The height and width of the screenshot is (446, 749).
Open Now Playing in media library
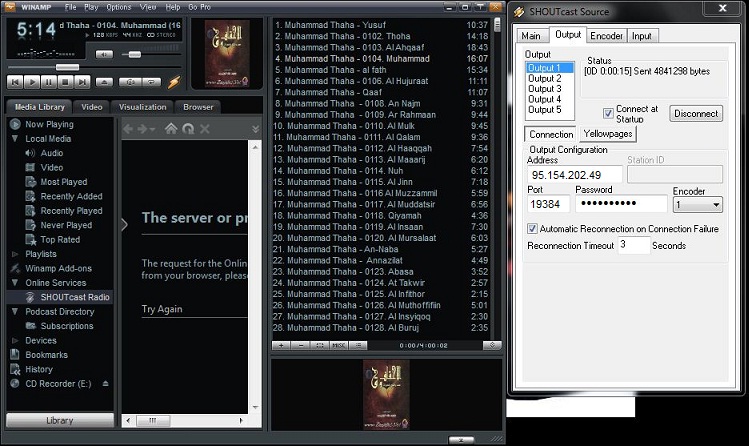[49, 124]
